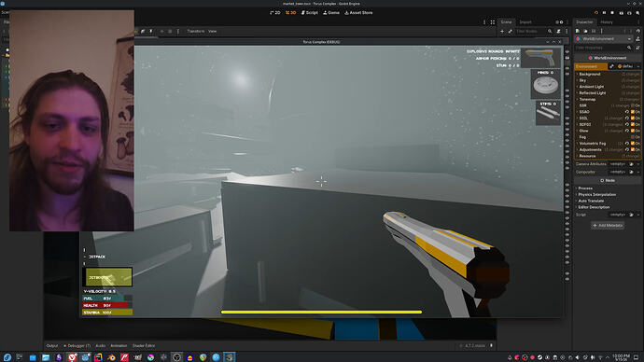This screenshot has width=644, height=362.
Task: Open Scene dock extra options three-dot menu
Action: pyautogui.click(x=567, y=31)
